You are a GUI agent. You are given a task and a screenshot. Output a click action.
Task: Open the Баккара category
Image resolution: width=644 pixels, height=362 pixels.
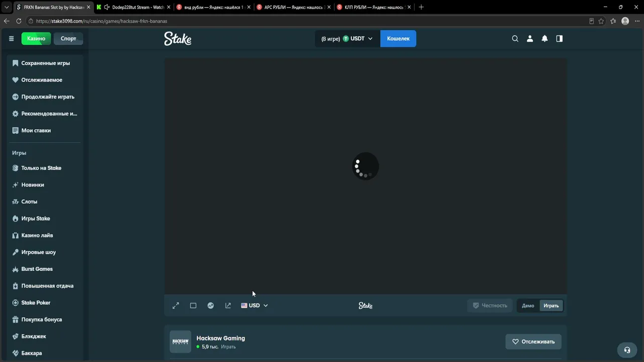44,353
